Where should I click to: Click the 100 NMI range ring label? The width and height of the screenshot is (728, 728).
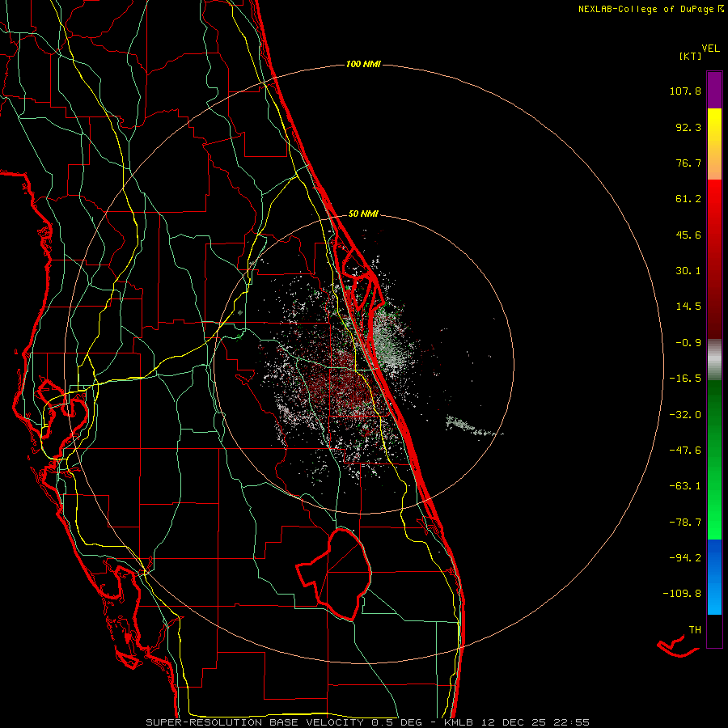point(363,64)
